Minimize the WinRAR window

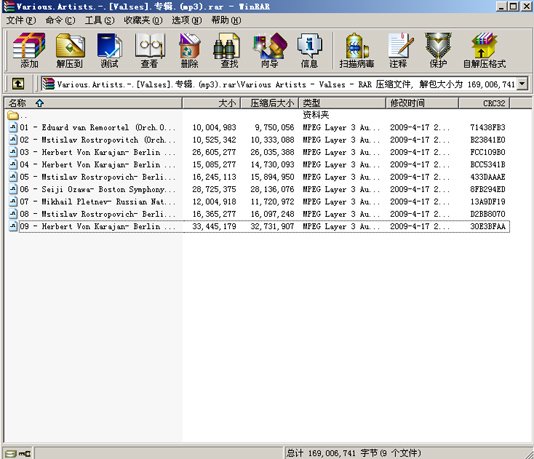501,6
